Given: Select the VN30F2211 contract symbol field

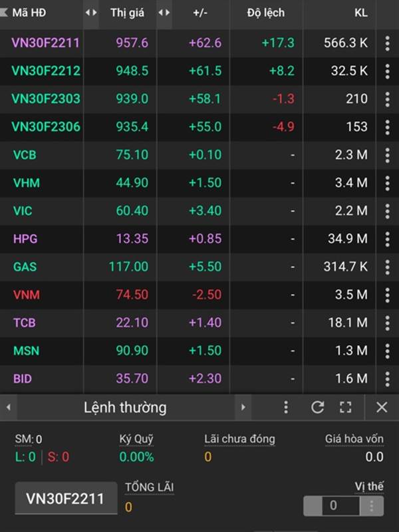Looking at the screenshot, I should click(x=66, y=499).
